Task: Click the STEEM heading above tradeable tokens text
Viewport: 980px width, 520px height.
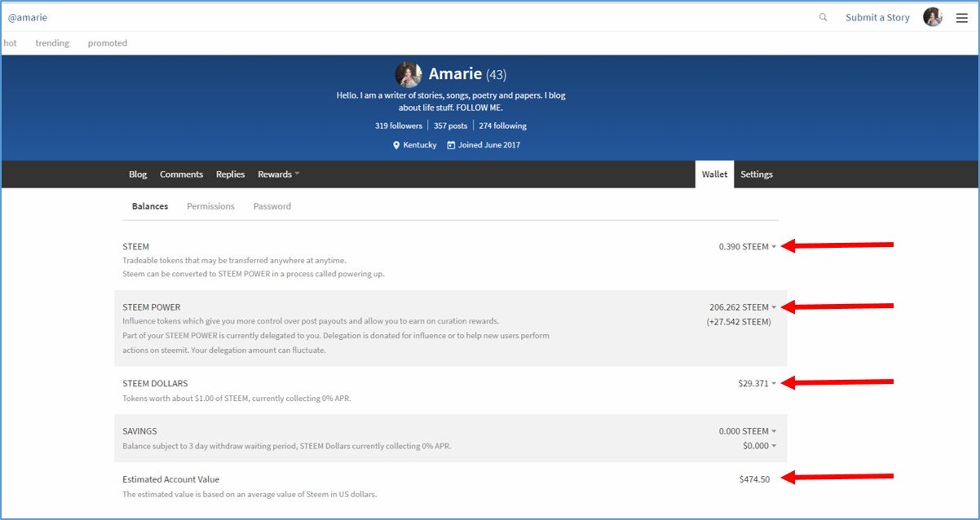Action: click(135, 246)
